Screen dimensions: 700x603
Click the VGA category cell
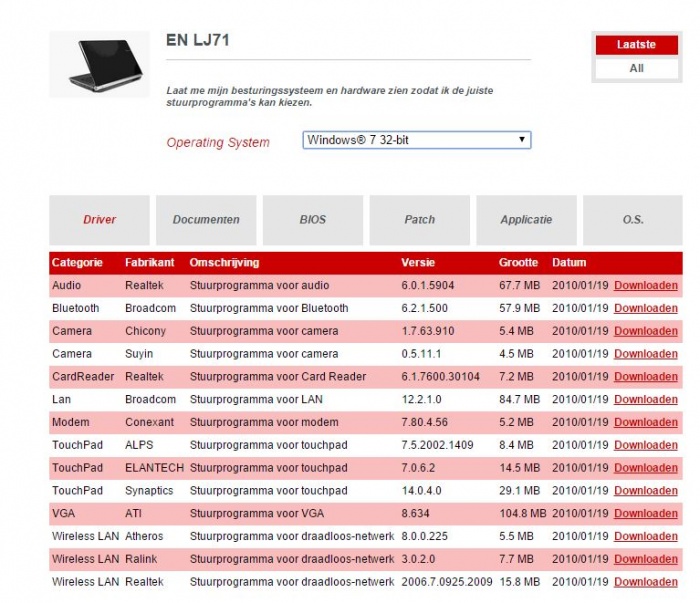click(63, 513)
